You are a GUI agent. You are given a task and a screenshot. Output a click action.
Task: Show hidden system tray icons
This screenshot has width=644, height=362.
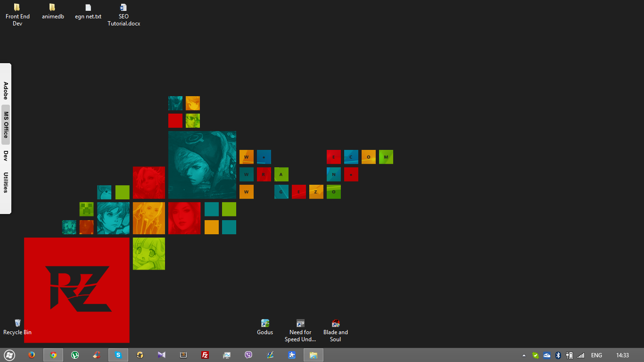(524, 355)
